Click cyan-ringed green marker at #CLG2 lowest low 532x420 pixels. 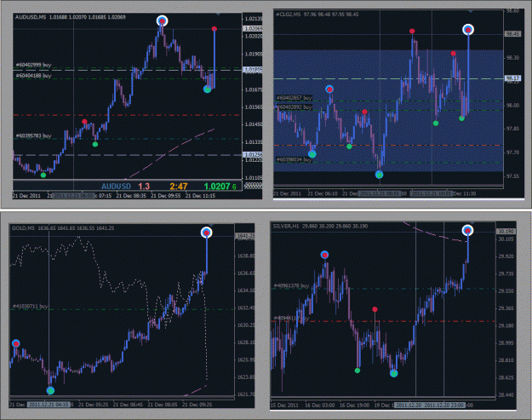tap(380, 175)
